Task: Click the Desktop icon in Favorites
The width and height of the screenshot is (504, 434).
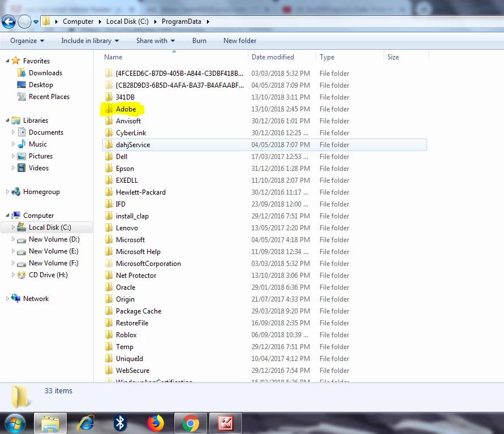Action: (x=21, y=85)
